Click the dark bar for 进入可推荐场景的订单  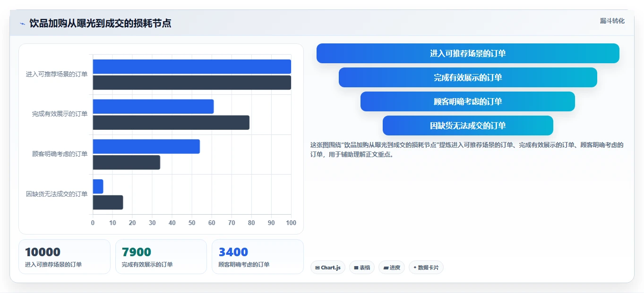[192, 83]
